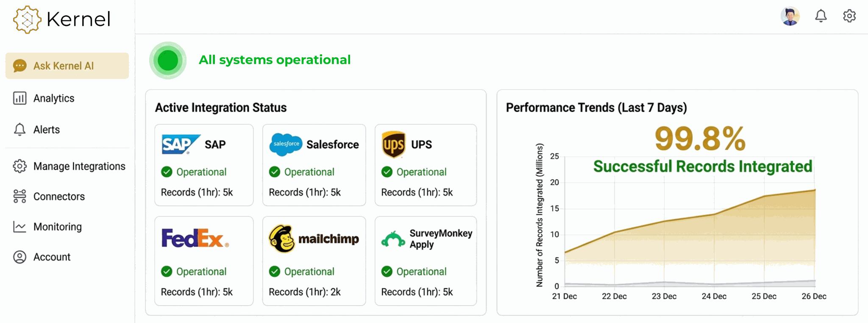Image resolution: width=868 pixels, height=323 pixels.
Task: Click 'Records (1hr): 5k' under Salesforce
Action: (305, 192)
